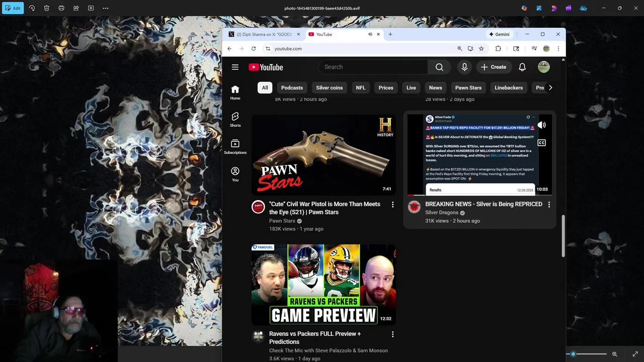The width and height of the screenshot is (644, 362).
Task: Open more actions for Civil War Pistol video
Action: [x=392, y=205]
